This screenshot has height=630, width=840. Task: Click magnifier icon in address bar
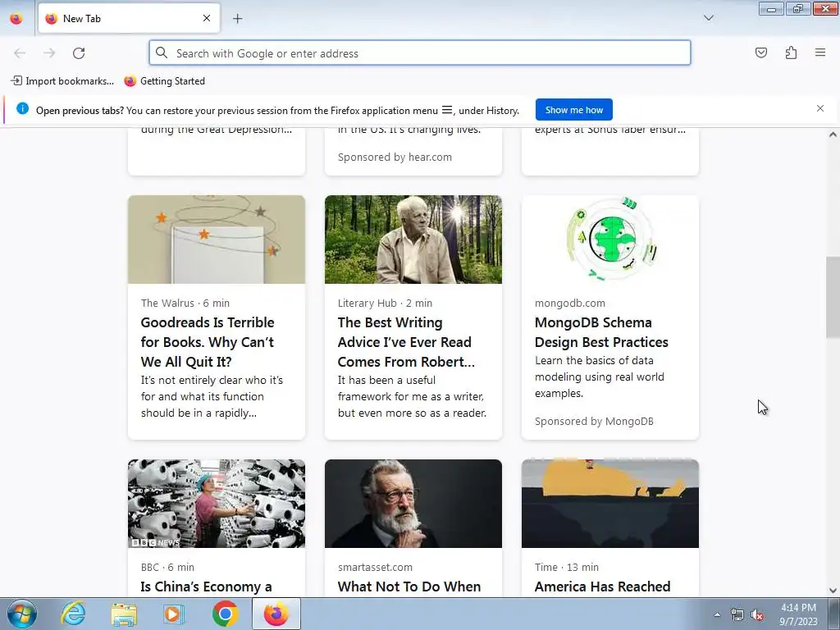click(x=162, y=52)
